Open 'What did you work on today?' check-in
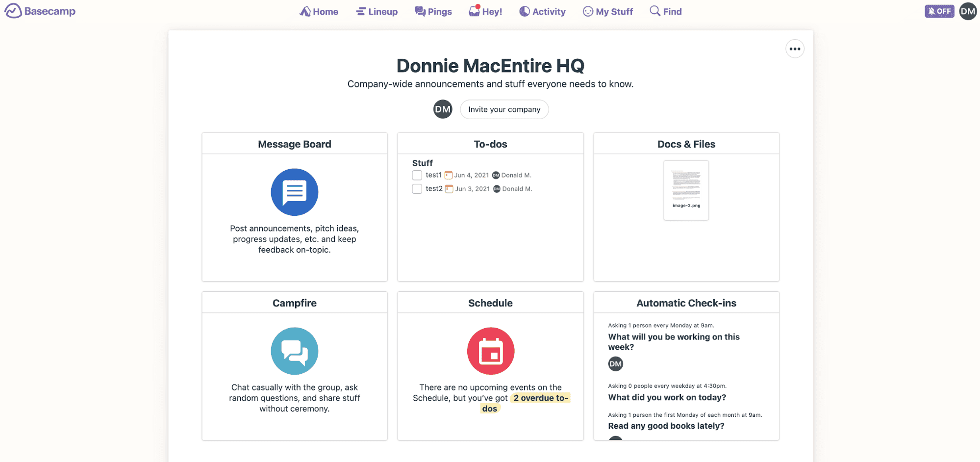980x462 pixels. (x=667, y=397)
